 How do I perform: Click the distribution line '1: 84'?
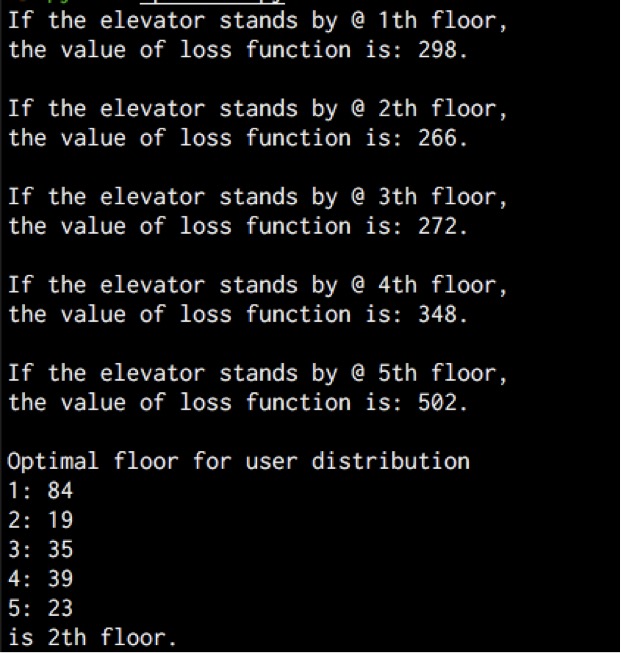coord(40,491)
